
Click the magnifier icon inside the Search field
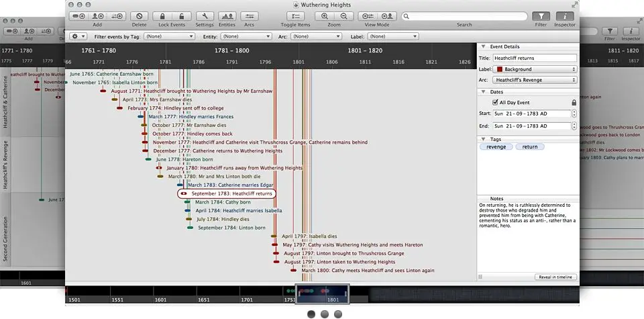click(x=407, y=16)
